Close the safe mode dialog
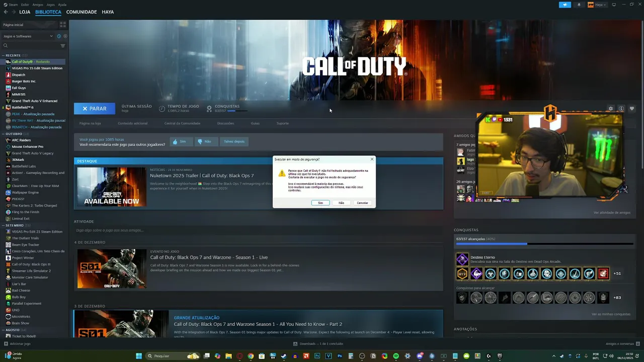The height and width of the screenshot is (362, 644). pos(372,159)
